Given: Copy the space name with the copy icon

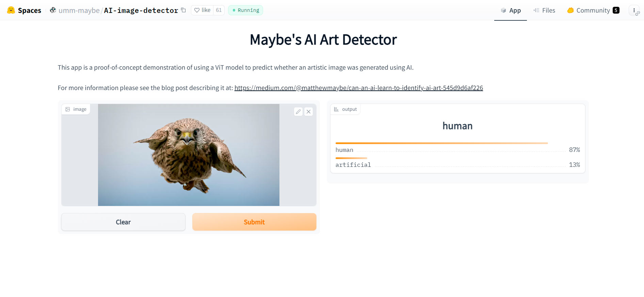Looking at the screenshot, I should [x=183, y=10].
